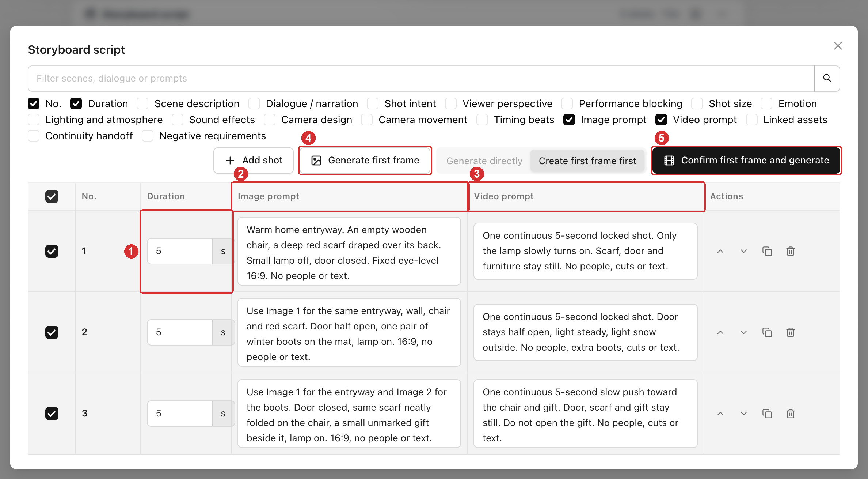Duplicate shot 1 using copy icon
868x479 pixels.
(767, 251)
